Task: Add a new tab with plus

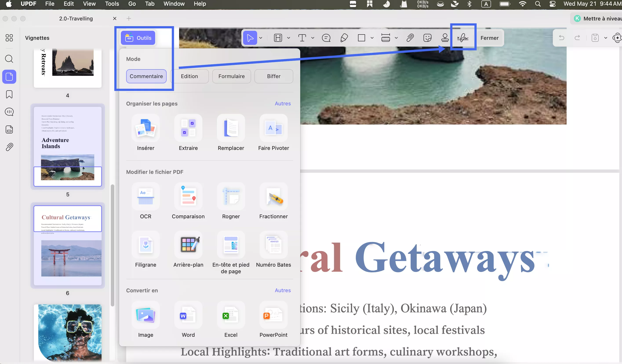Action: pyautogui.click(x=129, y=18)
